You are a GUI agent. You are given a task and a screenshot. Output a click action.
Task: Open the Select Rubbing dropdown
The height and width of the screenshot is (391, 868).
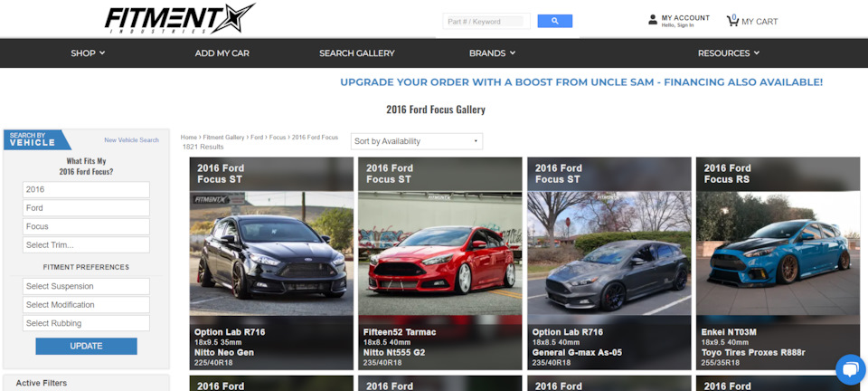point(87,323)
